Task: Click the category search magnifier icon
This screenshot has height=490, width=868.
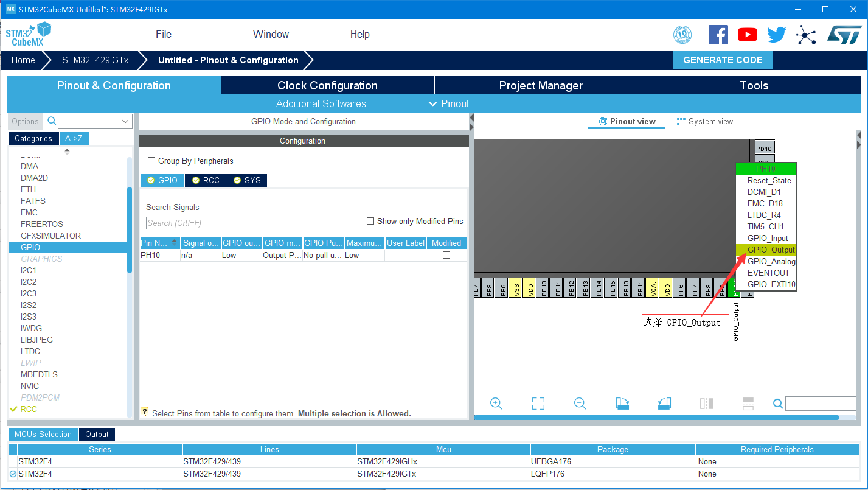Action: [52, 121]
